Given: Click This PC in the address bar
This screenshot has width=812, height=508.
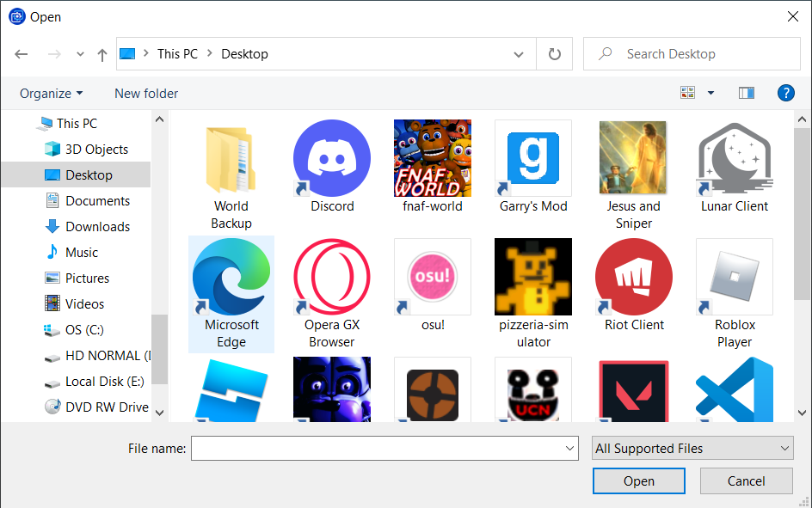Looking at the screenshot, I should pyautogui.click(x=177, y=54).
